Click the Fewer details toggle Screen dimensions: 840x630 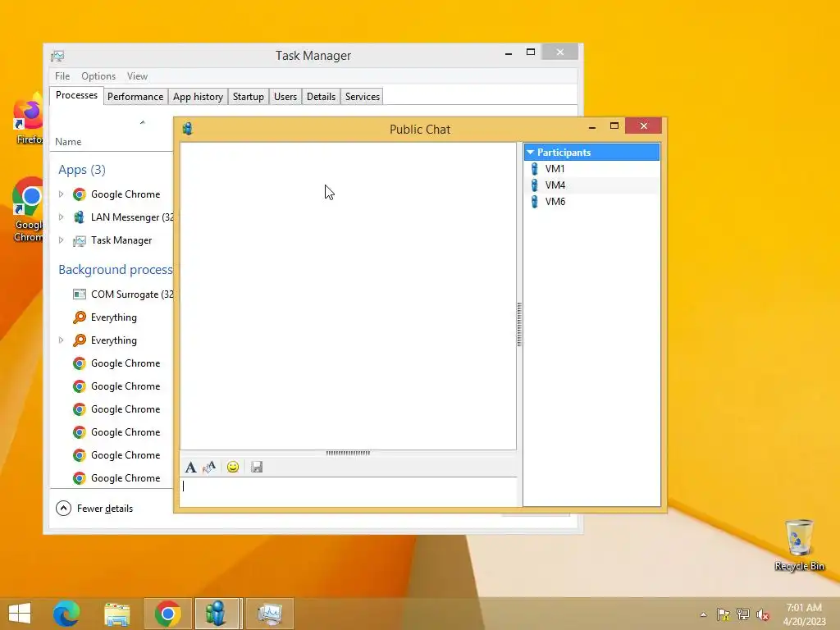pos(94,508)
